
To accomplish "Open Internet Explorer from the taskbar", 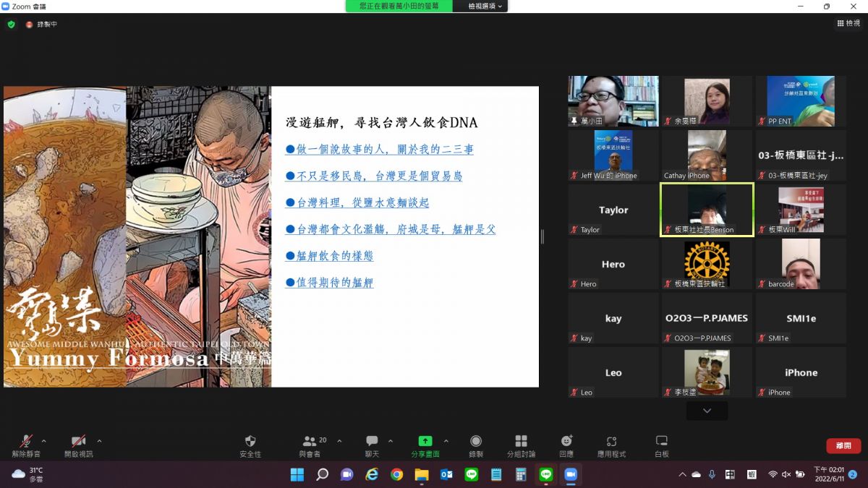I will [372, 474].
